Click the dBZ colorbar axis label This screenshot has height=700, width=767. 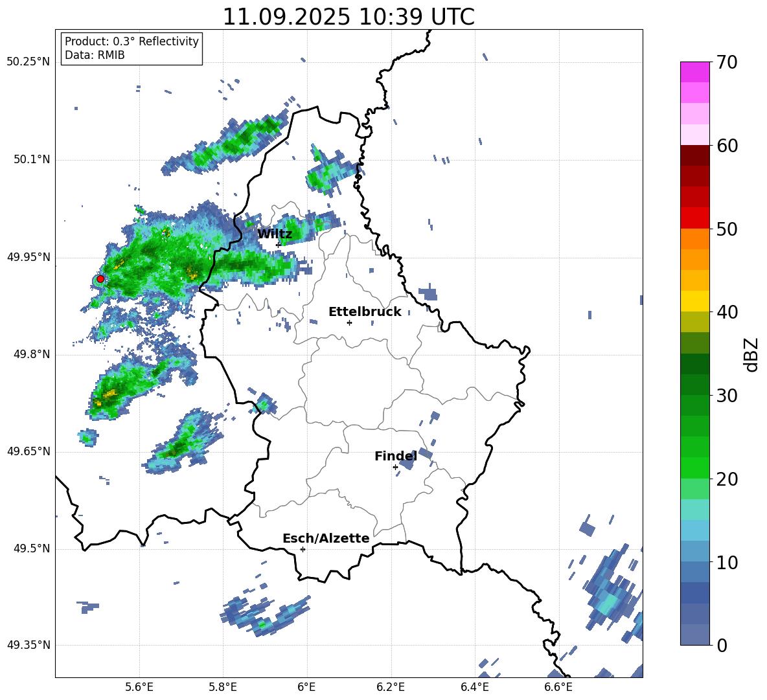(x=751, y=354)
